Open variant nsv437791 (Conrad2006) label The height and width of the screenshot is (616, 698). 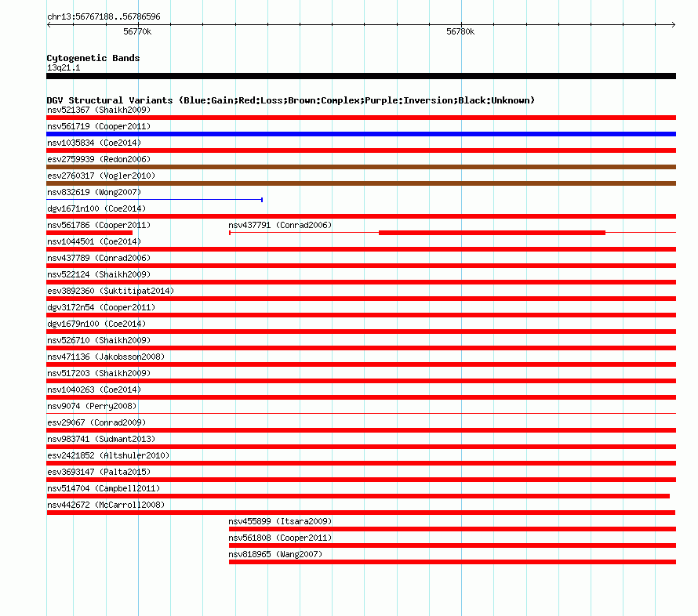pyautogui.click(x=280, y=225)
